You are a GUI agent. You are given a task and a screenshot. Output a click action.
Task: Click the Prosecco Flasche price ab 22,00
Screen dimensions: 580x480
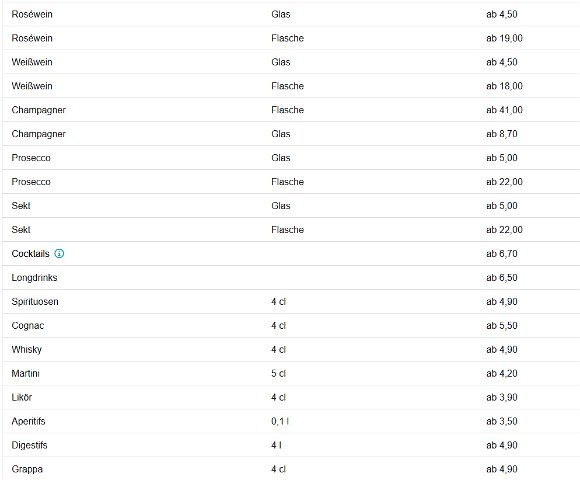[x=504, y=182]
